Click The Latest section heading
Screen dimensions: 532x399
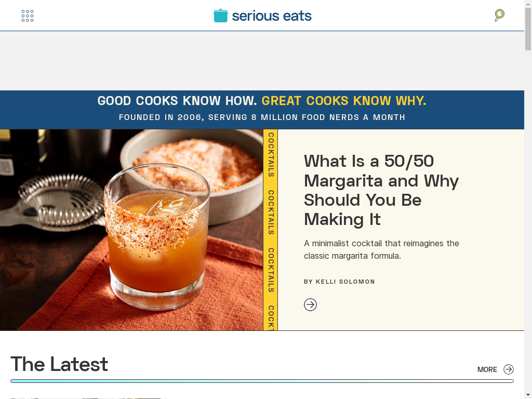59,364
